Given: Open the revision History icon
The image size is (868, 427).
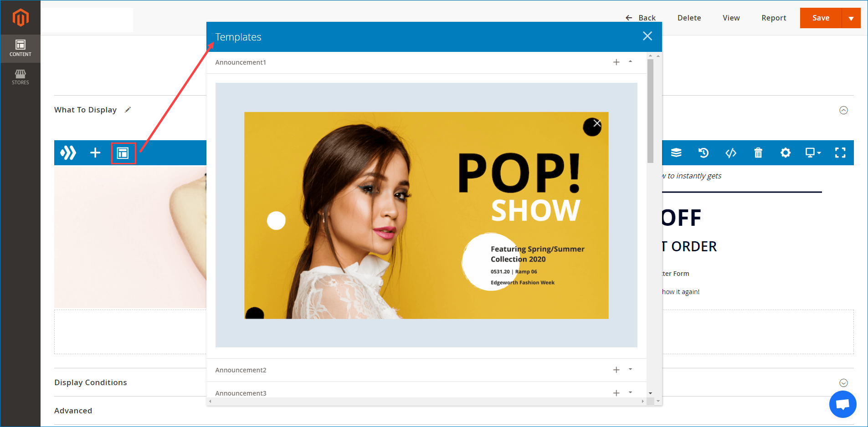Looking at the screenshot, I should click(703, 152).
